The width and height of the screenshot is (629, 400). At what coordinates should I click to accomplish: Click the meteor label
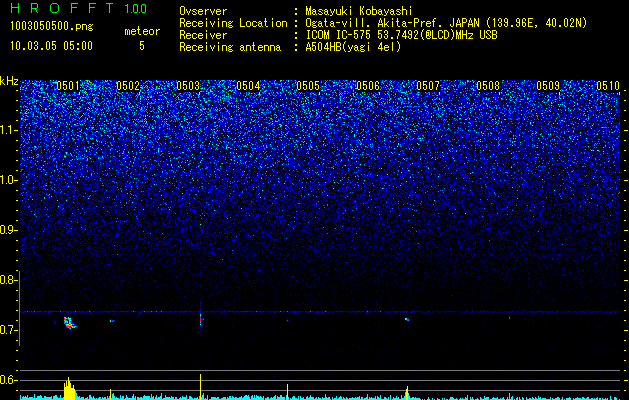[142, 31]
